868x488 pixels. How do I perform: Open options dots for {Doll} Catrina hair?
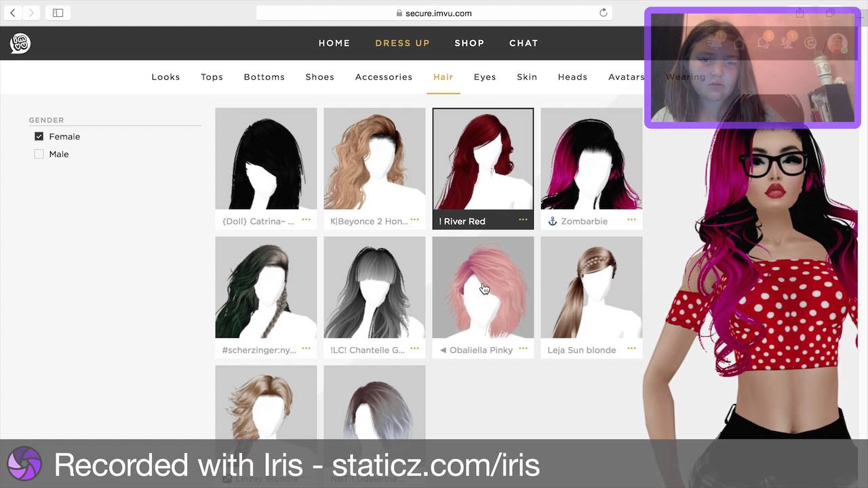coord(306,220)
